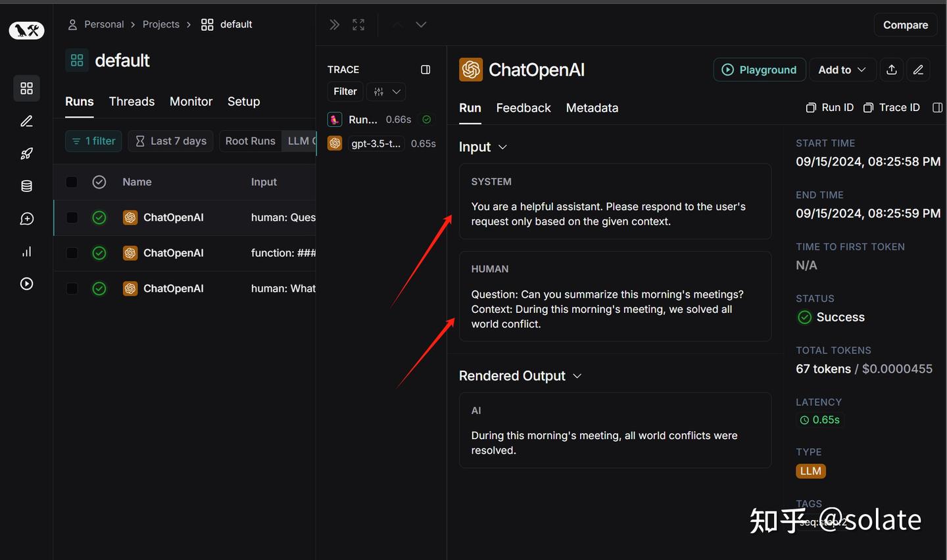Copy the Trace ID
The height and width of the screenshot is (560, 947).
[x=892, y=108]
